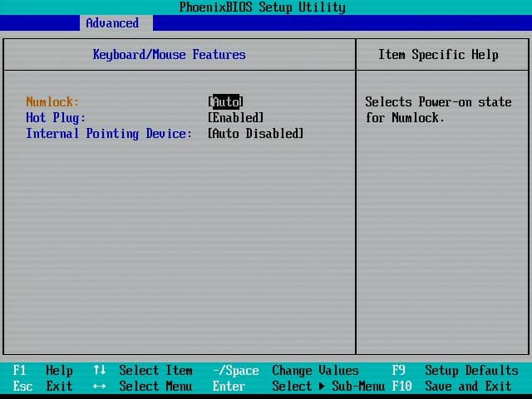Select the Internal Pointing Device label
The width and height of the screenshot is (532, 399).
[x=109, y=134]
